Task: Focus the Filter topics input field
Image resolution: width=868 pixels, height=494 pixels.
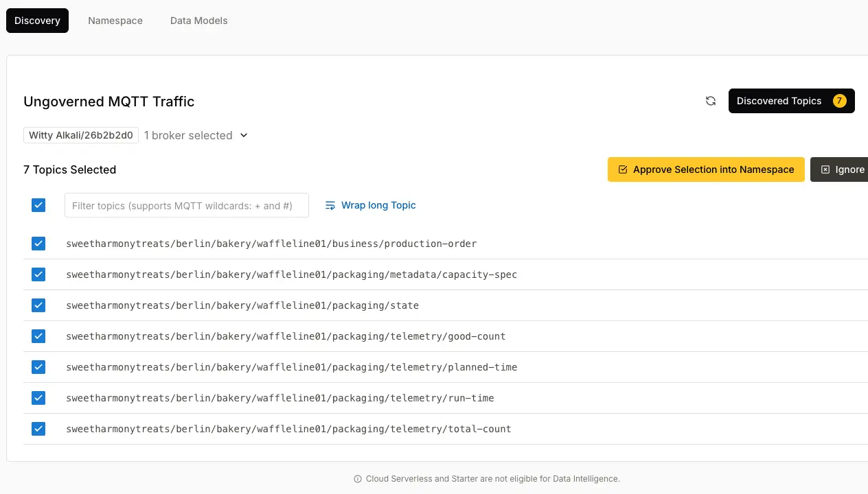Action: point(187,206)
